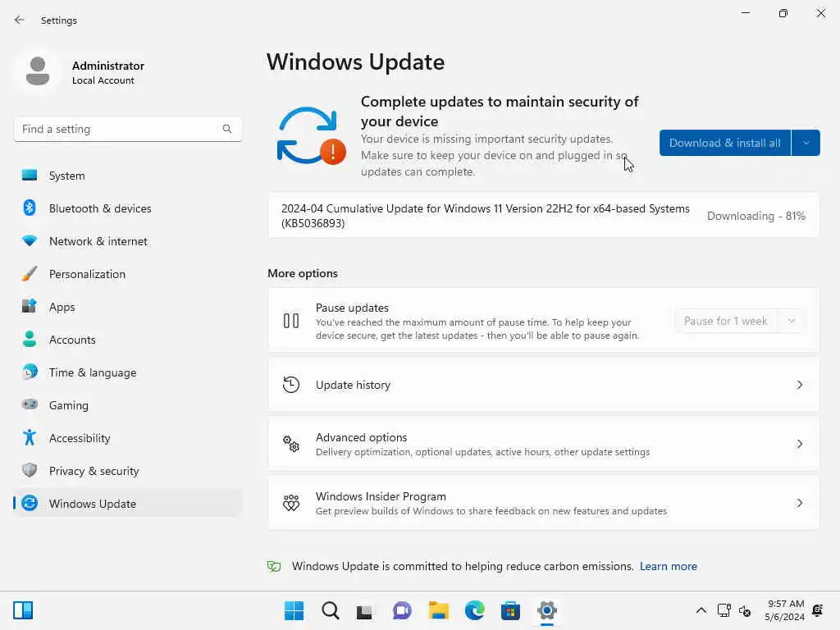The width and height of the screenshot is (840, 630).
Task: Click the Apps icon in sidebar
Action: point(30,307)
